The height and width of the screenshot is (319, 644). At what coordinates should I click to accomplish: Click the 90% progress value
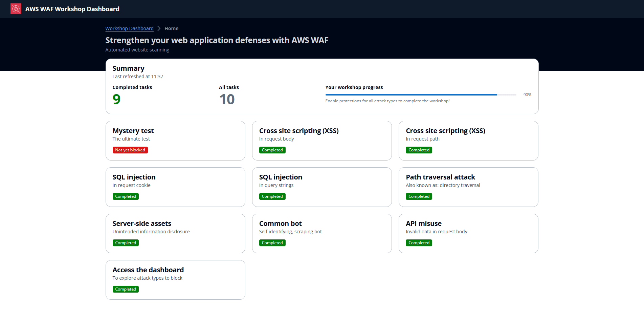(x=527, y=95)
